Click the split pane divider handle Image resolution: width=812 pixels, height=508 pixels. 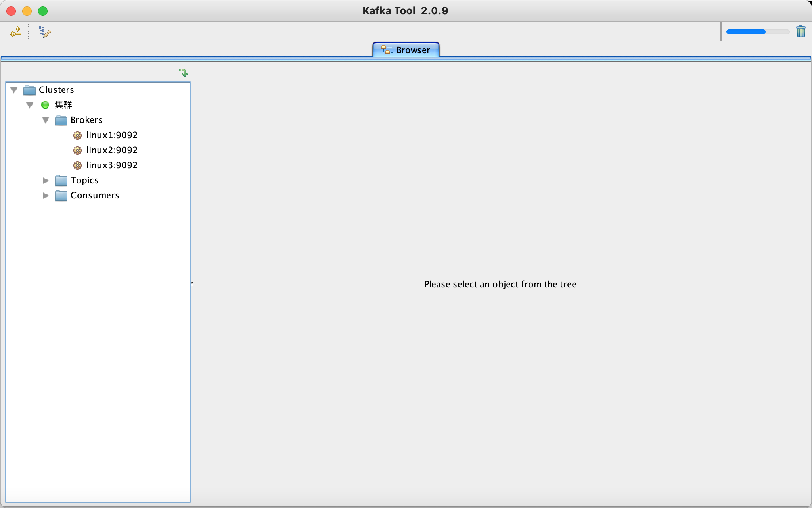[x=192, y=283]
